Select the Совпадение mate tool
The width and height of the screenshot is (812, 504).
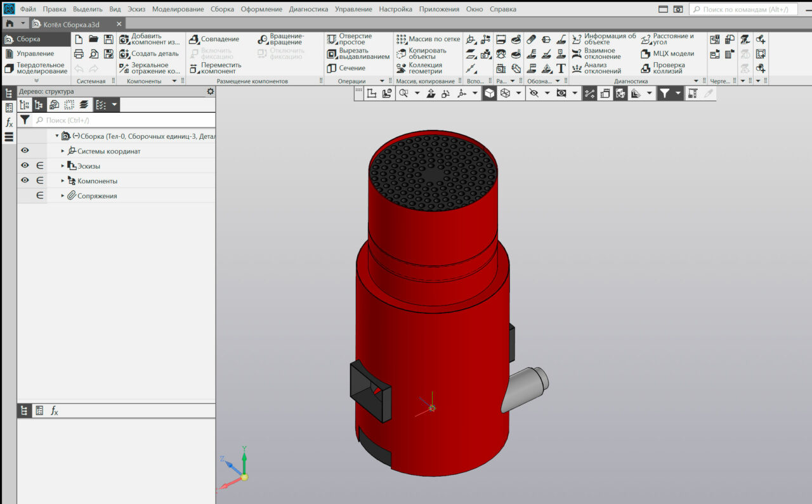219,39
